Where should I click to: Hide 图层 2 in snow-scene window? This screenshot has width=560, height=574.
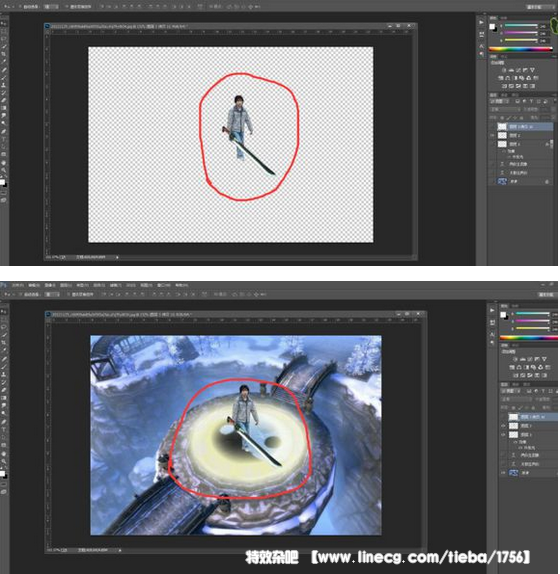coord(503,426)
